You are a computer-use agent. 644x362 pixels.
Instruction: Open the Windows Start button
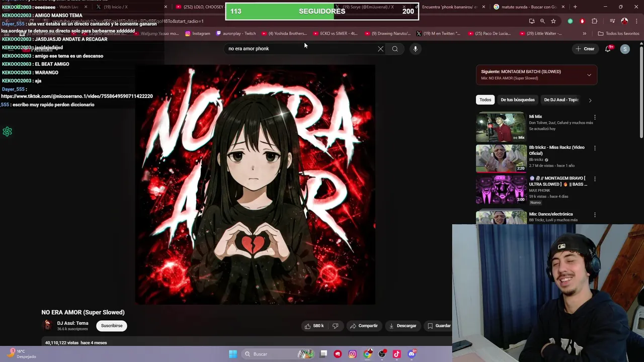coord(233,354)
